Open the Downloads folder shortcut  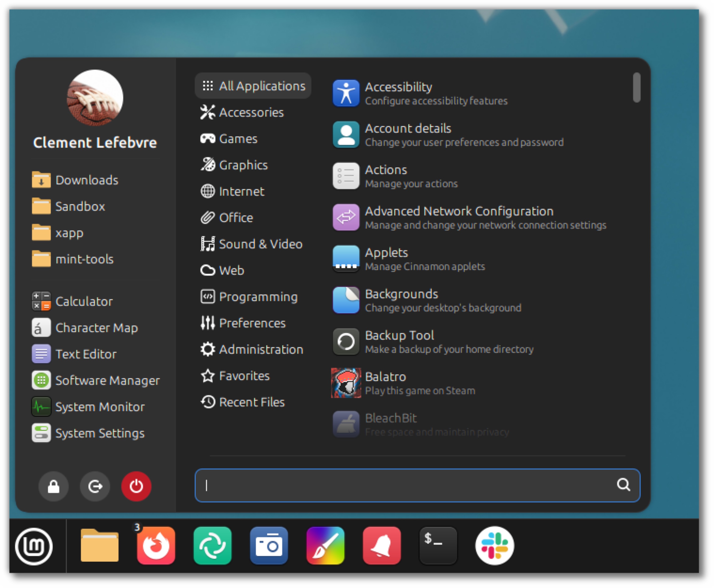pyautogui.click(x=87, y=180)
